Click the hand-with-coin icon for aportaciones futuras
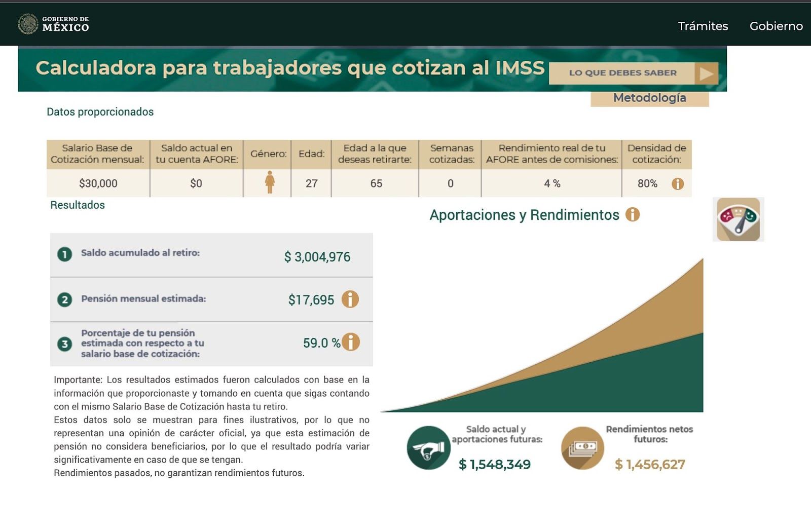 click(428, 447)
